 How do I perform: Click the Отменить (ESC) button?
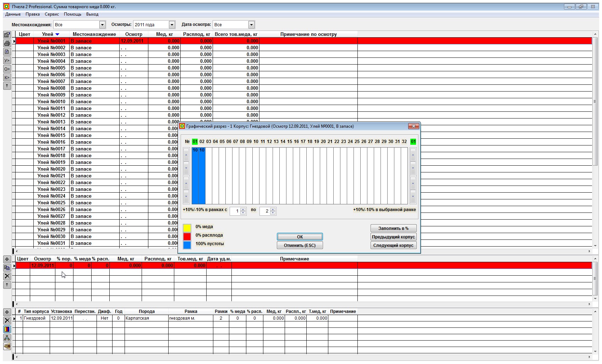(300, 246)
